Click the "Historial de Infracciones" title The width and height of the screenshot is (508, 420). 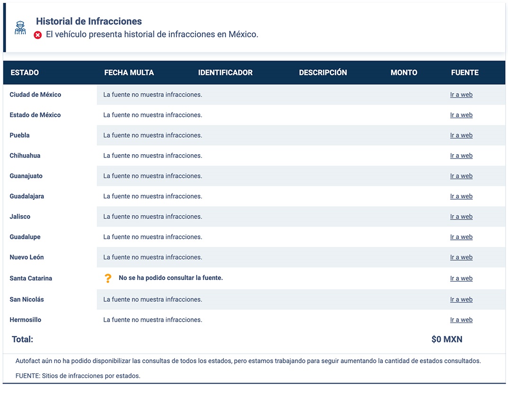(x=89, y=21)
